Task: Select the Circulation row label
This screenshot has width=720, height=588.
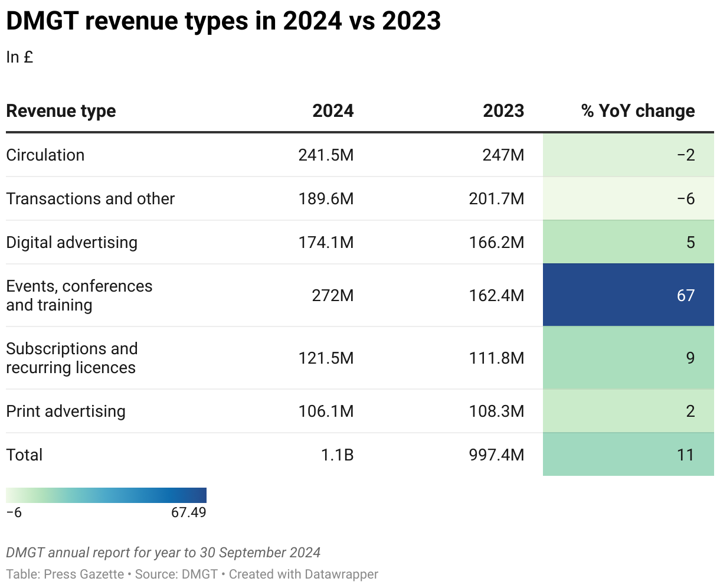Action: pos(45,155)
